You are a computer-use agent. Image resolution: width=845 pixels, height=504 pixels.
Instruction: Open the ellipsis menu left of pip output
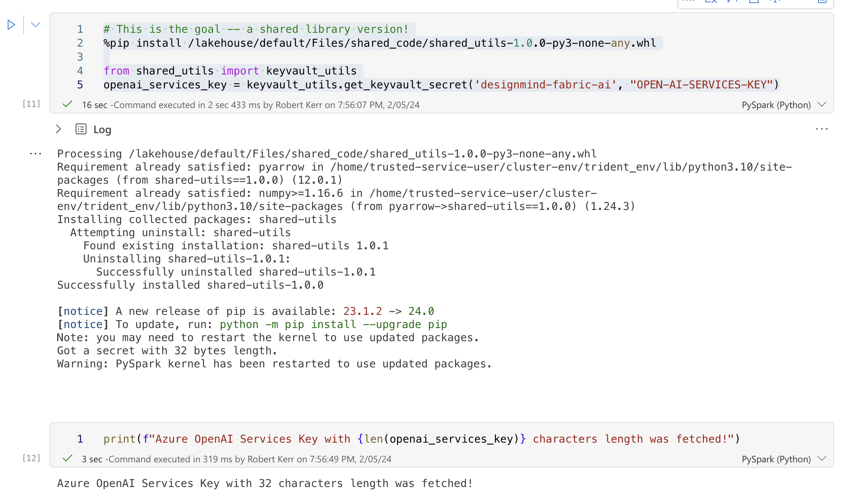coord(35,154)
